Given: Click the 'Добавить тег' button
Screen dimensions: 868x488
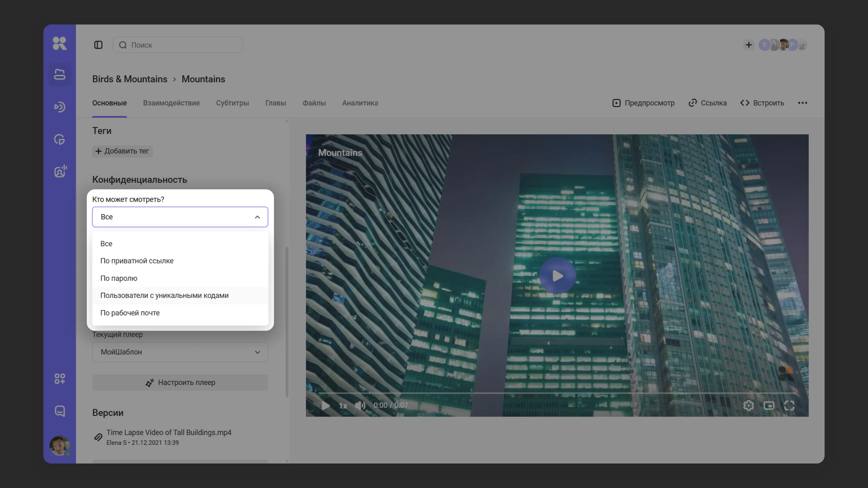Looking at the screenshot, I should click(x=122, y=151).
